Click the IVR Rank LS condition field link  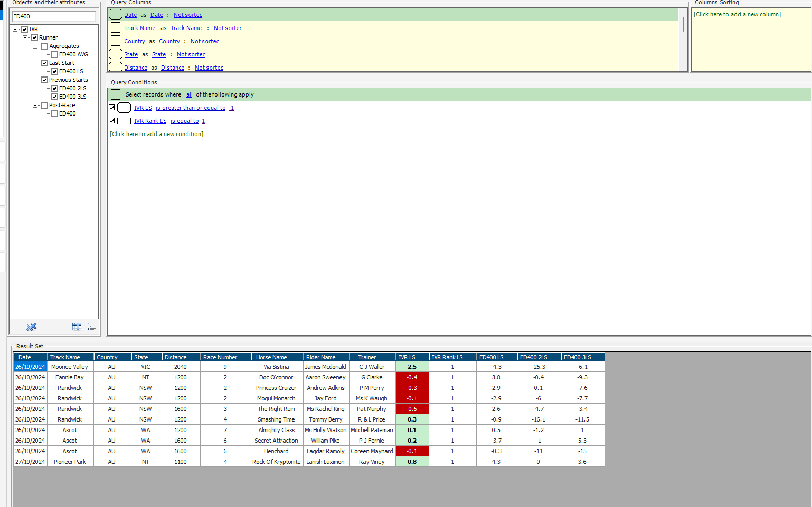tap(150, 121)
